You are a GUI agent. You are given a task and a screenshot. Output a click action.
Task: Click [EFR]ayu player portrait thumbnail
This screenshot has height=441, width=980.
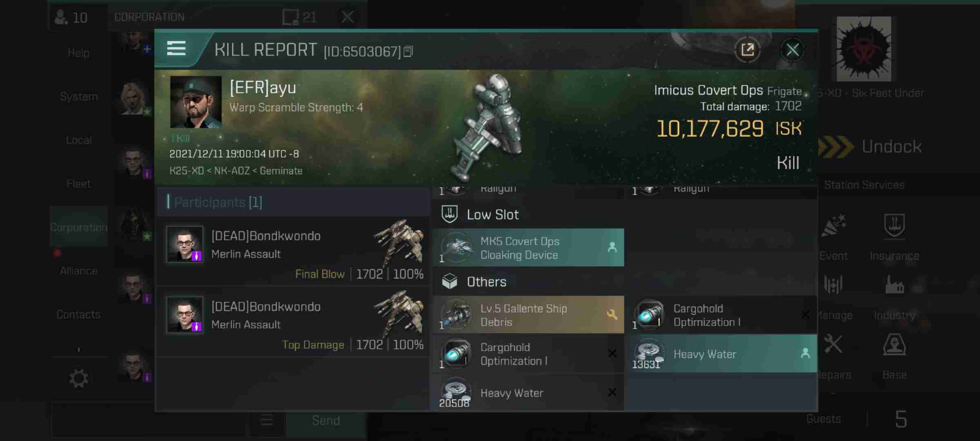[x=195, y=100]
